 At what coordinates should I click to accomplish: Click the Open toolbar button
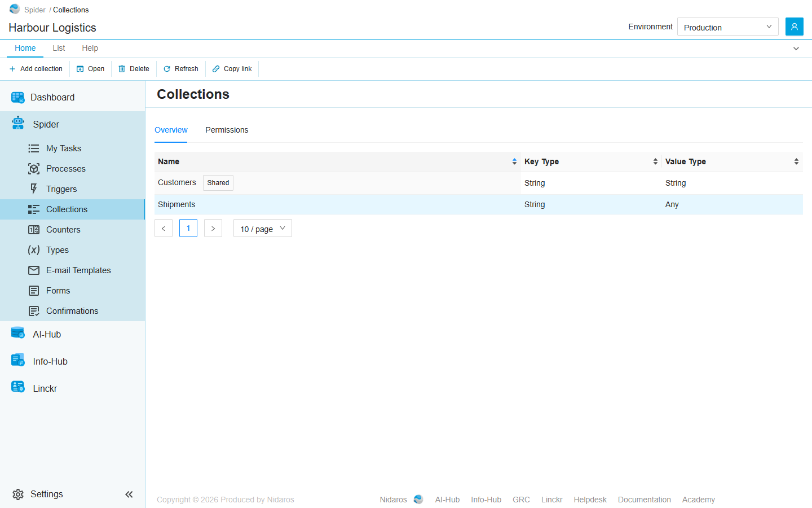tap(91, 69)
